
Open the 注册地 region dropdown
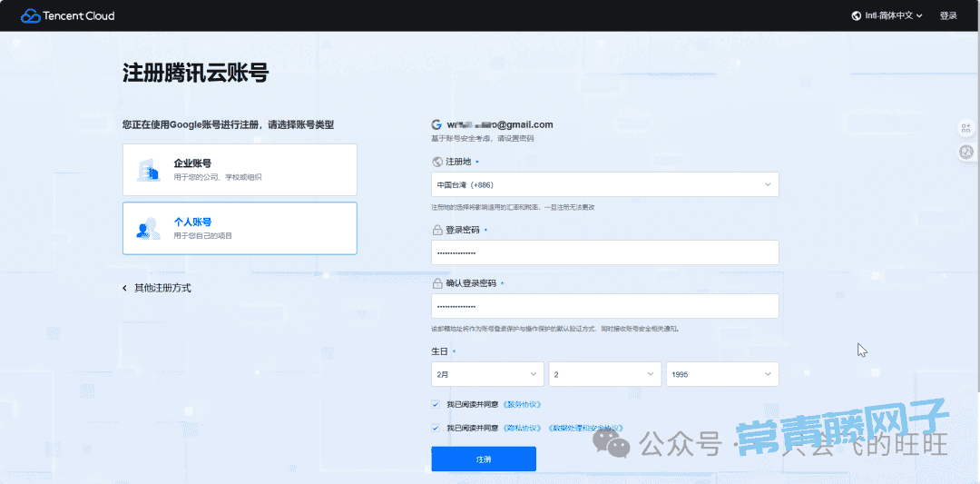605,184
